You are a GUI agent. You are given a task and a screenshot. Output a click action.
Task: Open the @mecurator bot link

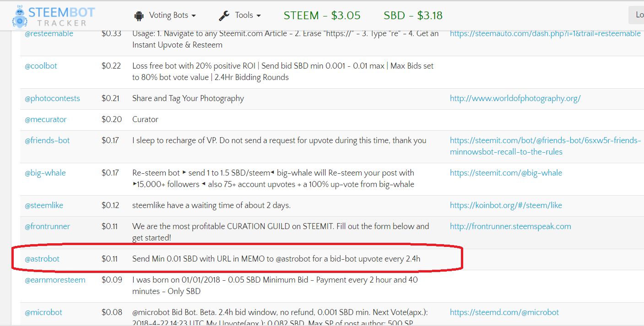(x=45, y=119)
